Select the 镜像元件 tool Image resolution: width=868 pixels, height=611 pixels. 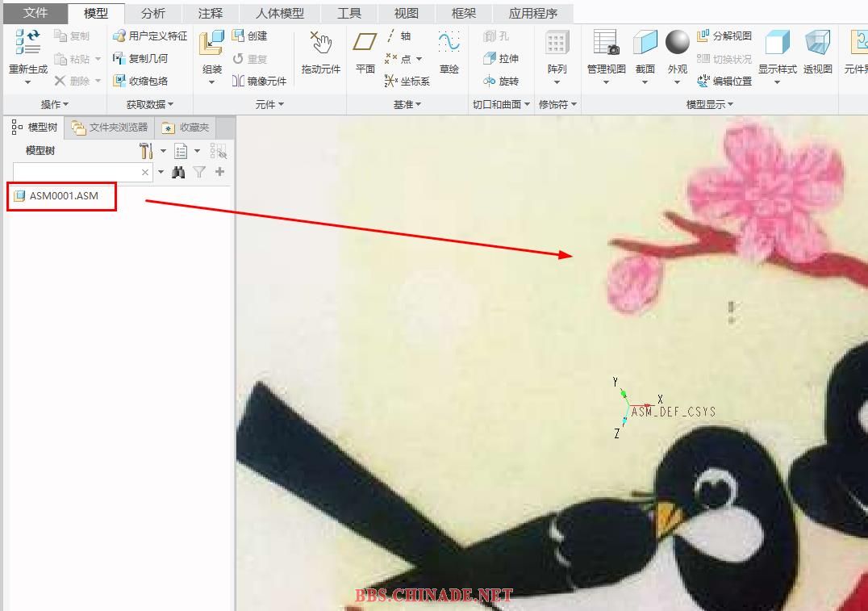coord(260,81)
